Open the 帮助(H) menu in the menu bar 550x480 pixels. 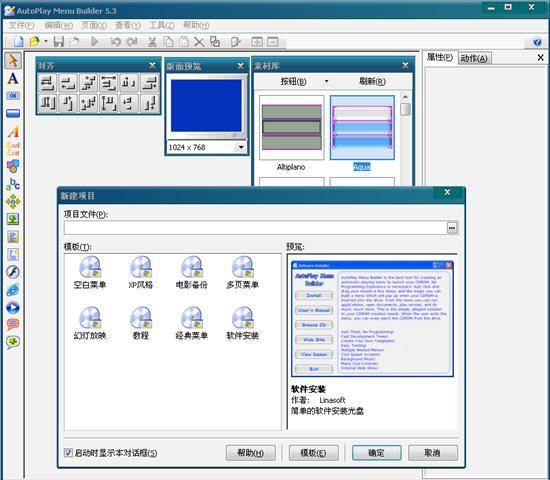click(196, 25)
